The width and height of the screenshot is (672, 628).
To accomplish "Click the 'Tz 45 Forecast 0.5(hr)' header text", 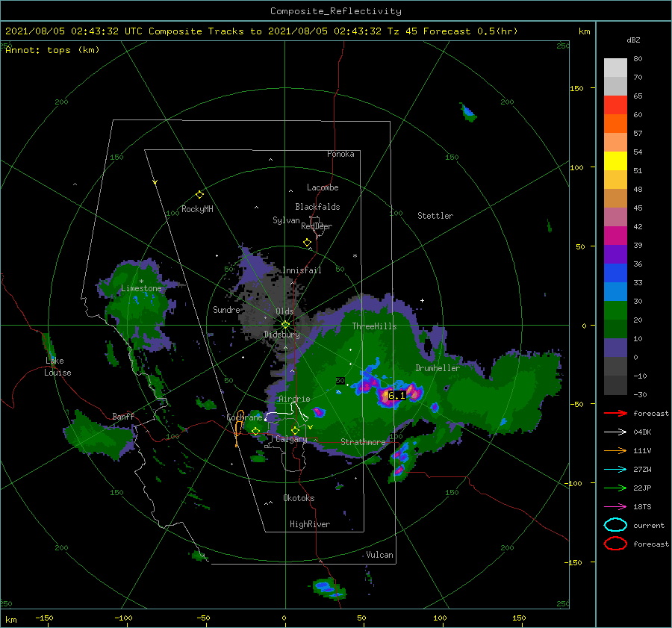I will (x=452, y=31).
